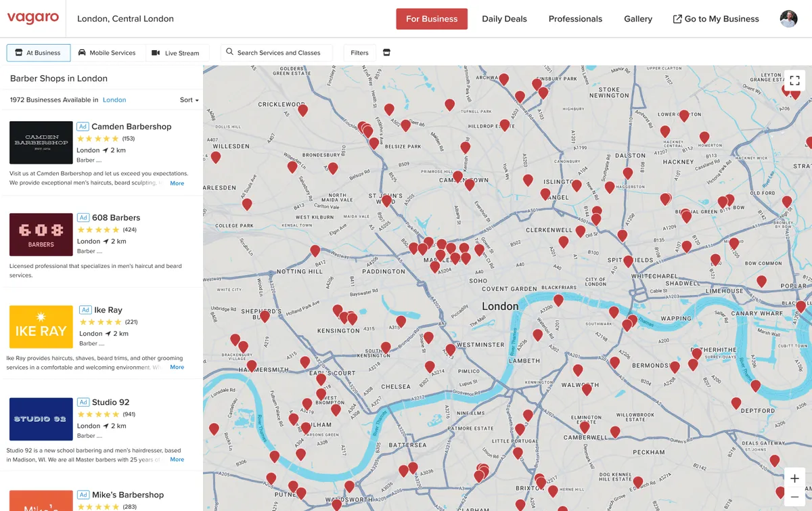Click the storefront icon next to Filters

click(386, 53)
